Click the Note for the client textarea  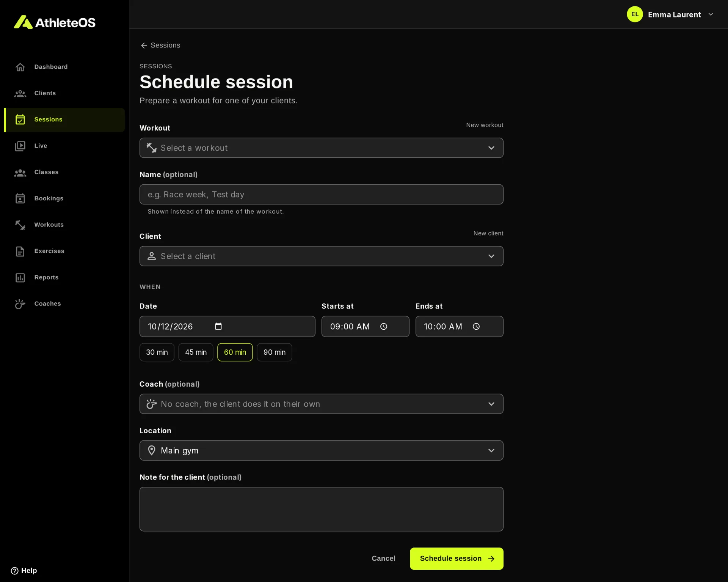(322, 509)
